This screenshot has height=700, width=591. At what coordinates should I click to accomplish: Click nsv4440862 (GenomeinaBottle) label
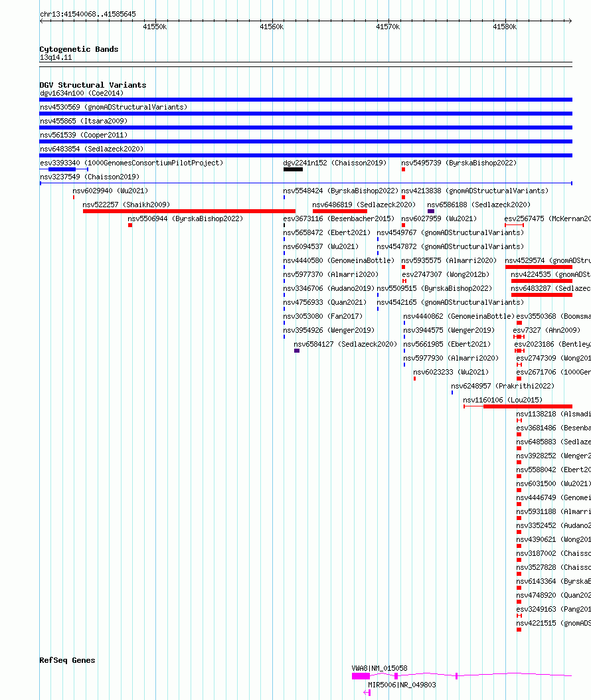[459, 316]
